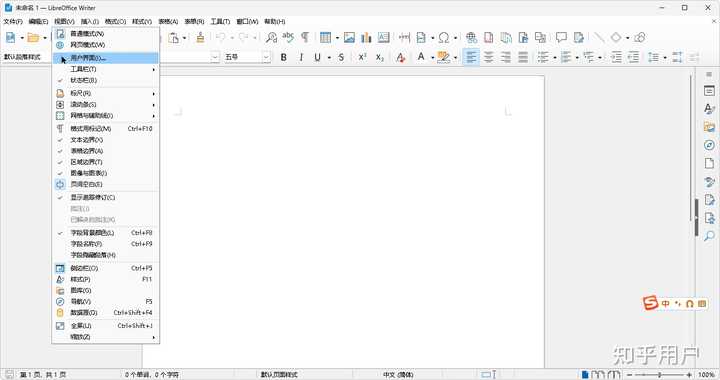720x380 pixels.
Task: Click the Strikethrough icon
Action: (x=341, y=57)
